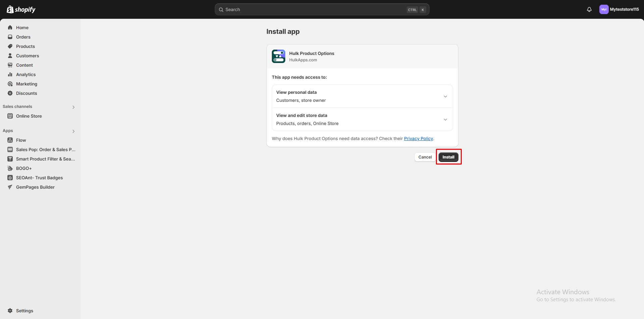This screenshot has width=644, height=319.
Task: Expand the View and edit store data section
Action: pyautogui.click(x=445, y=119)
